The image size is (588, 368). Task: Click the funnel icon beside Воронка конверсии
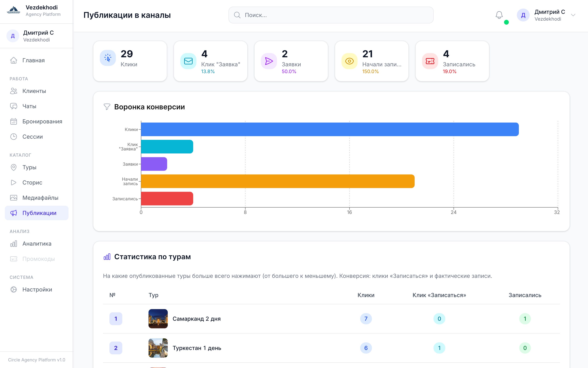pyautogui.click(x=107, y=107)
